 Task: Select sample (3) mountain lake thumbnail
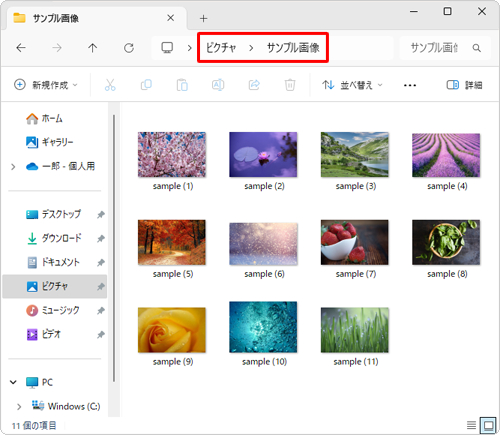click(x=355, y=154)
